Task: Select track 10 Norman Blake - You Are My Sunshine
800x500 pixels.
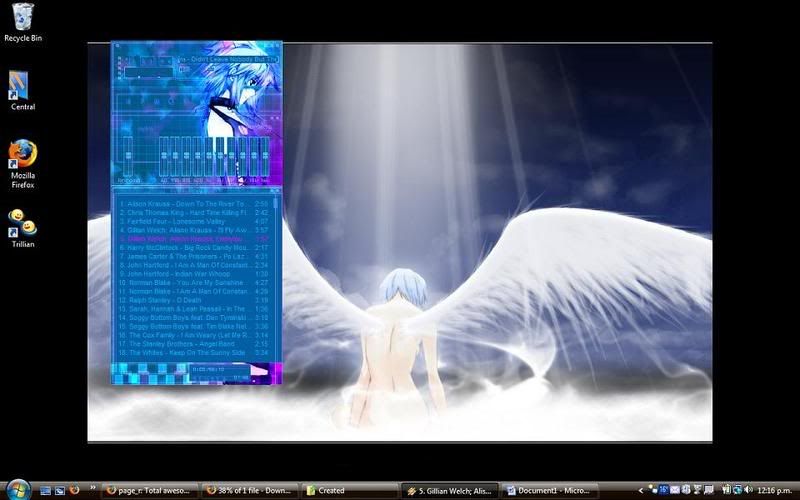Action: click(194, 282)
